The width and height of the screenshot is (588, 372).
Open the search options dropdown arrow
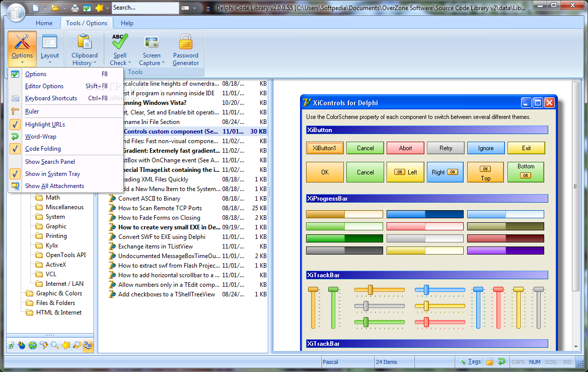click(x=195, y=8)
